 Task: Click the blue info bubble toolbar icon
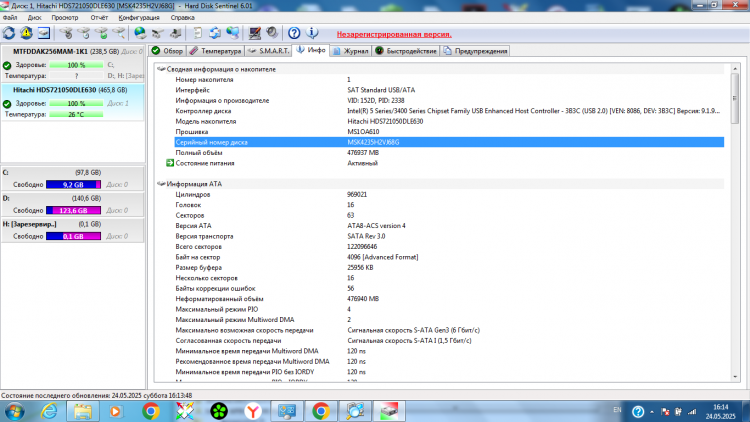(312, 33)
